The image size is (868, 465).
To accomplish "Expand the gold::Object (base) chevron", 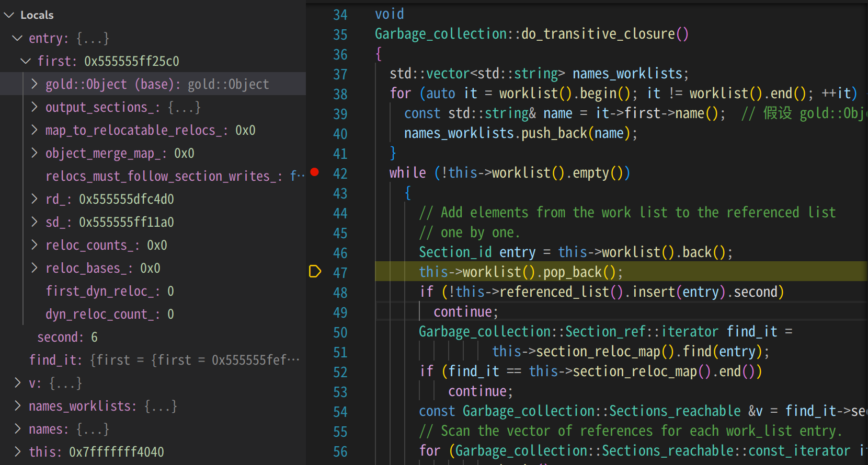I will pos(34,84).
